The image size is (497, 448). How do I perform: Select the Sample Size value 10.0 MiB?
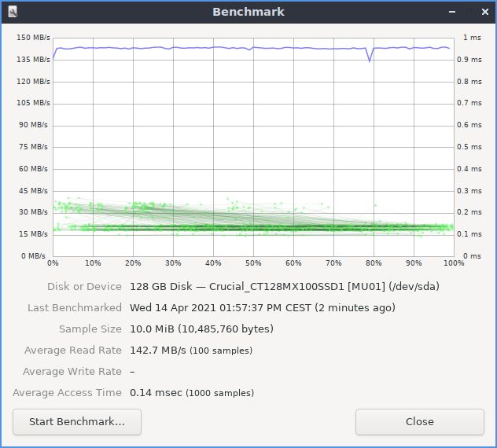click(201, 329)
